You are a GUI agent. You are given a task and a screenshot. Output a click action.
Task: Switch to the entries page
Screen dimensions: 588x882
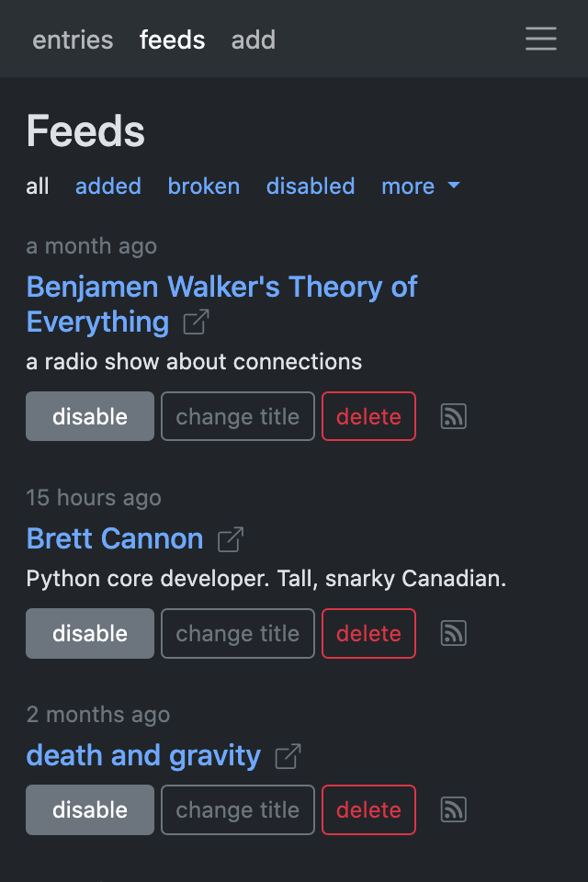(x=73, y=40)
